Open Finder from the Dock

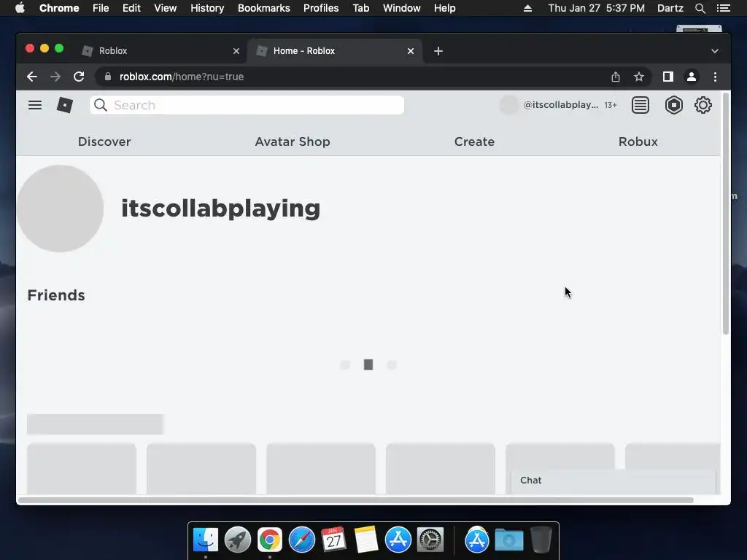point(205,540)
